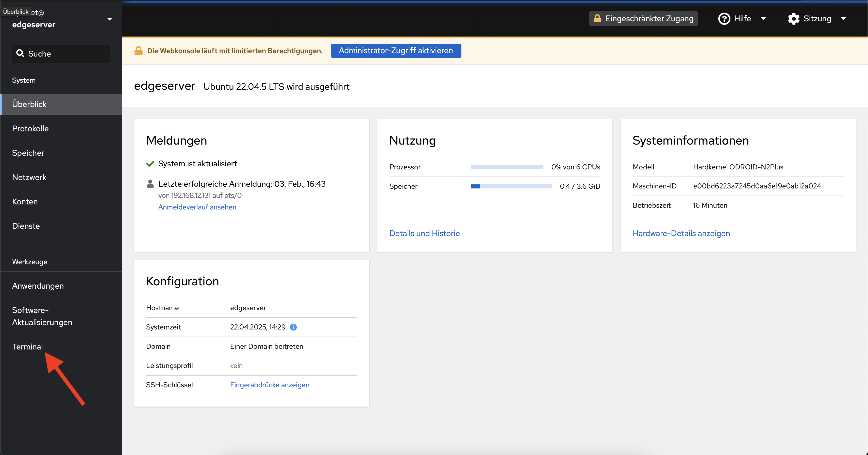The image size is (868, 455).
Task: Open the Terminal page
Action: [x=61, y=346]
